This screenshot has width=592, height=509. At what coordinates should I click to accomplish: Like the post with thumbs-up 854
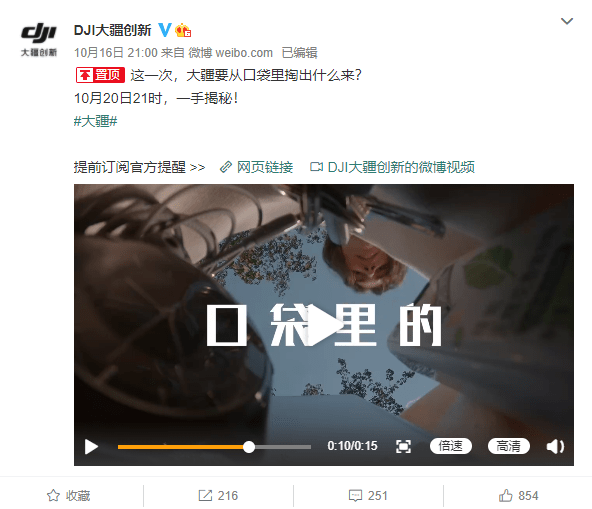click(518, 496)
